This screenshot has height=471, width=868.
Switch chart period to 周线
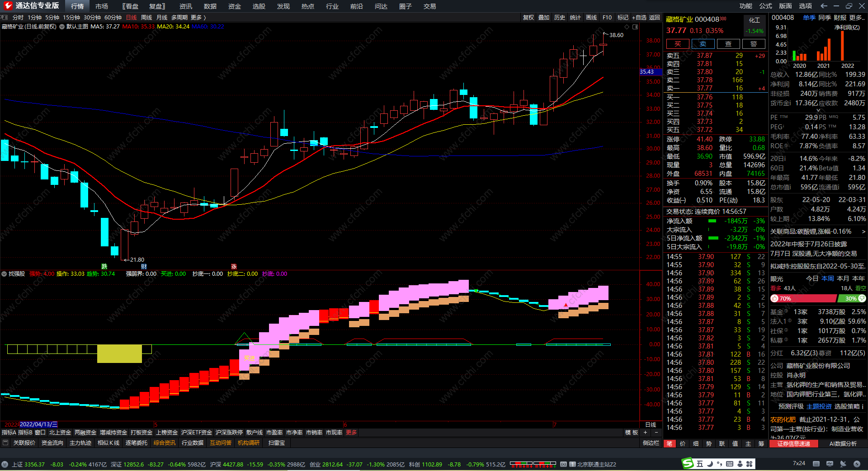pos(146,18)
